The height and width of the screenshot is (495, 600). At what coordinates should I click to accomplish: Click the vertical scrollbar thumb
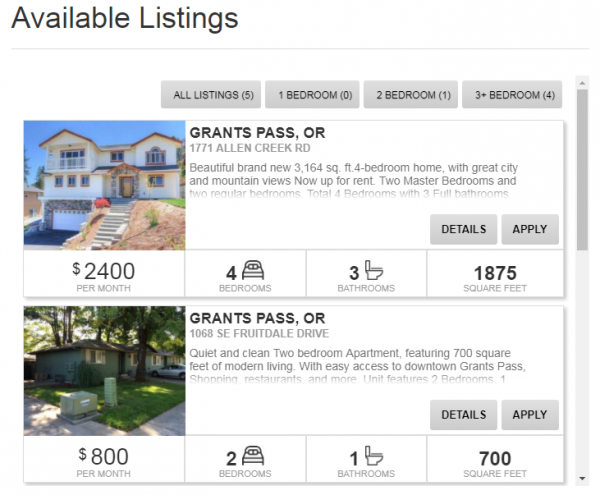point(583,170)
